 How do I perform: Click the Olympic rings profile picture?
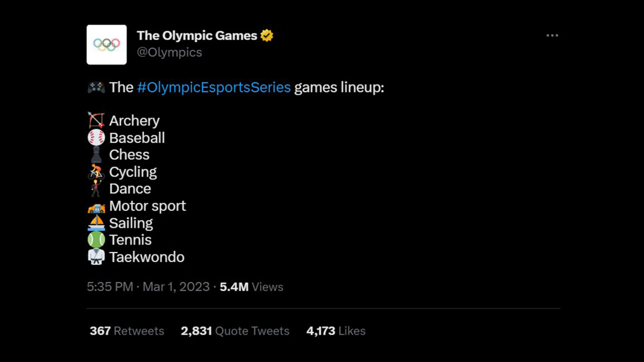click(106, 45)
